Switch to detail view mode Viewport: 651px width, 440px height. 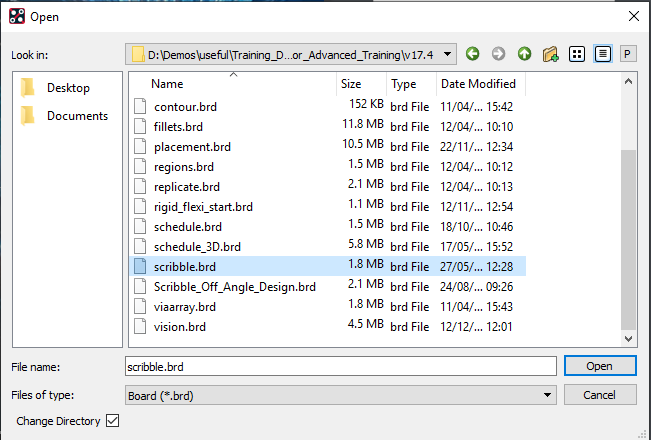pyautogui.click(x=602, y=54)
